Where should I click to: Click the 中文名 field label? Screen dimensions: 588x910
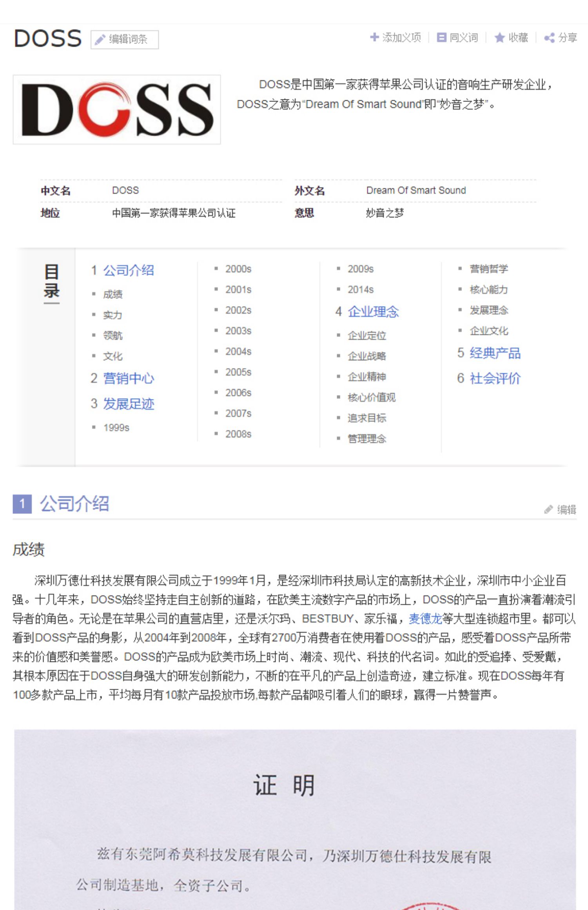pyautogui.click(x=55, y=191)
